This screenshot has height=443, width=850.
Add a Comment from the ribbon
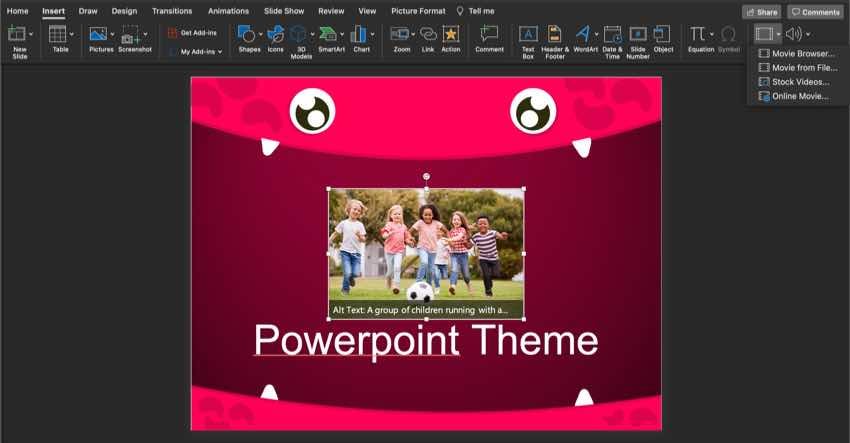489,34
